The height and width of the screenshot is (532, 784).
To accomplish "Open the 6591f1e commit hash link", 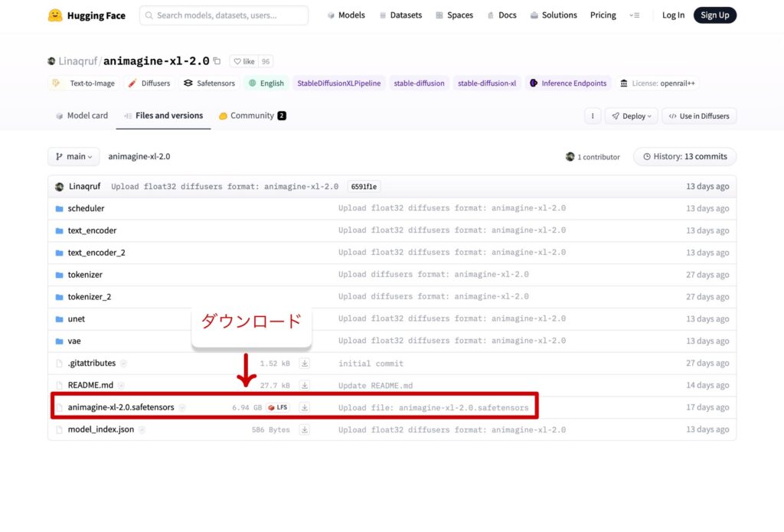I will [x=364, y=186].
